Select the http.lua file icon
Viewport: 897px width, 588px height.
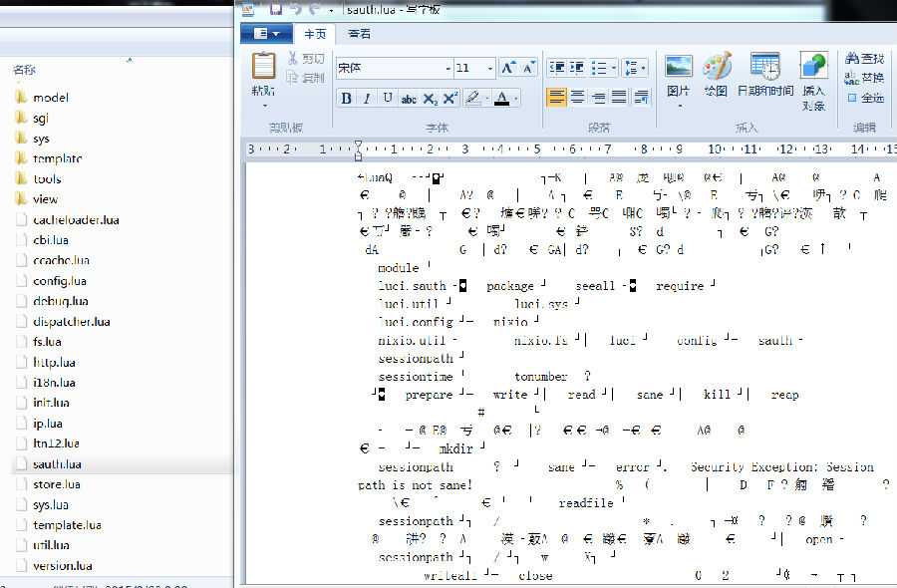click(21, 362)
